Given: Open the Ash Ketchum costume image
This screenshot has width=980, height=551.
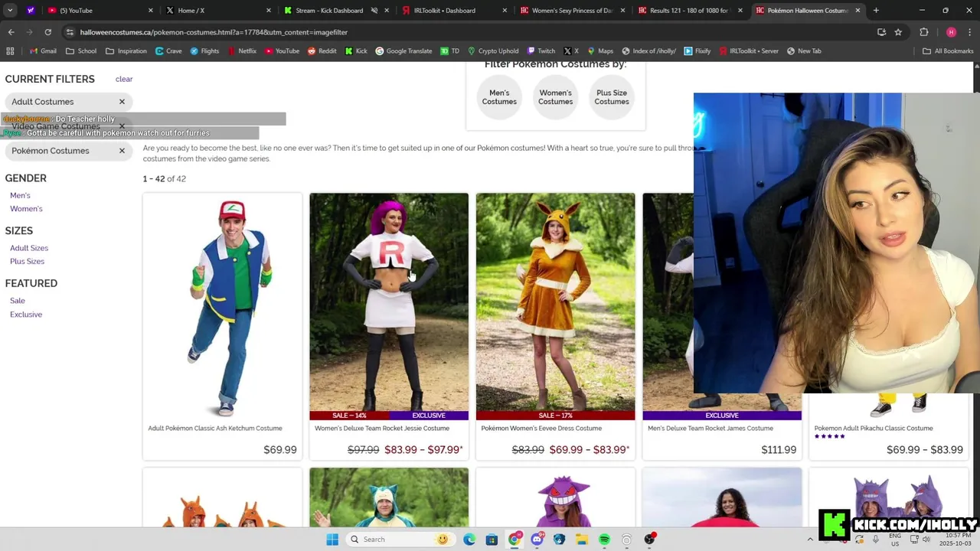Looking at the screenshot, I should pyautogui.click(x=222, y=306).
